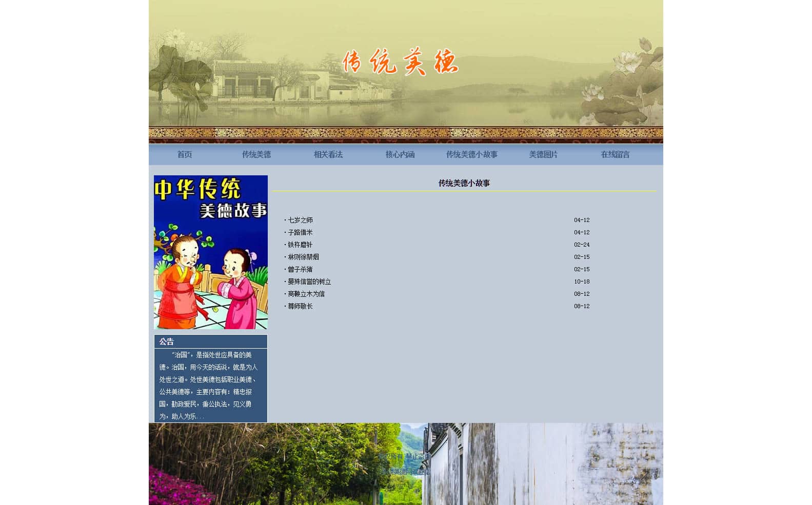Open the 首页 navigation tab
This screenshot has width=812, height=505.
pos(185,154)
